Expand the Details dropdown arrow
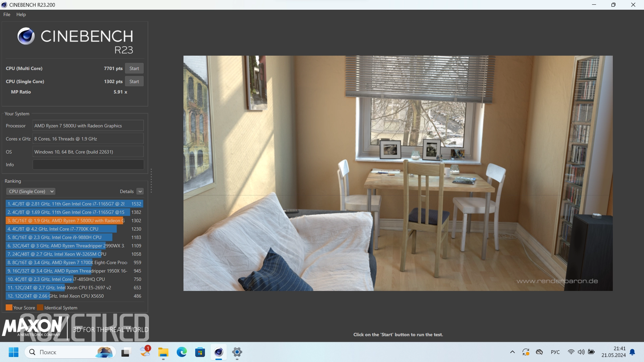Image resolution: width=644 pixels, height=362 pixels. [x=140, y=191]
